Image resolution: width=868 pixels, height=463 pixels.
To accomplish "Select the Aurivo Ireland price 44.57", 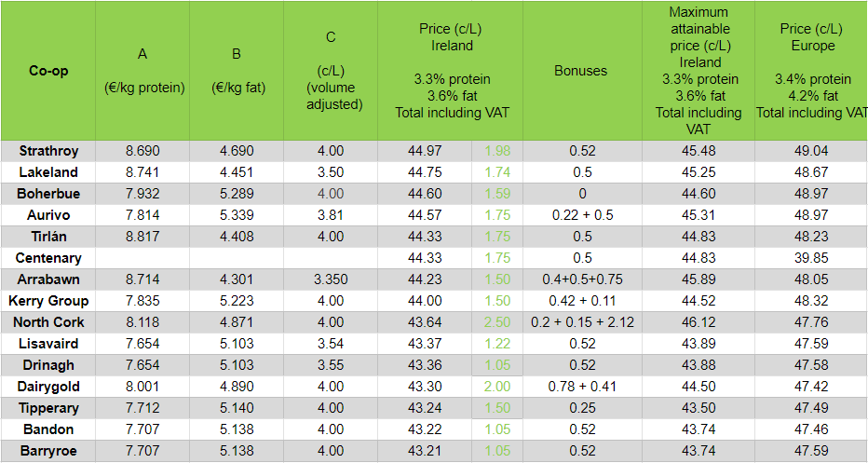I will pyautogui.click(x=425, y=215).
